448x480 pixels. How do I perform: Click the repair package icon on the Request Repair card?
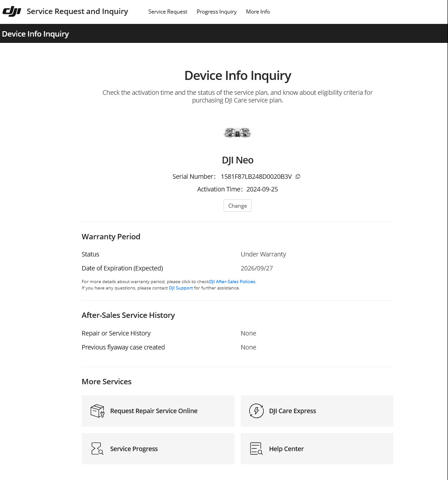point(98,411)
